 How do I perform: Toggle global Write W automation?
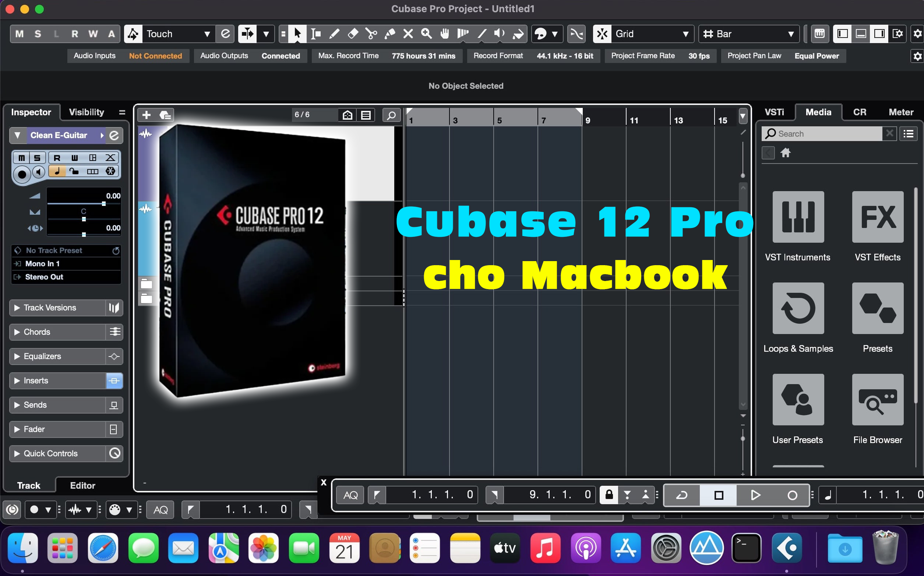(x=93, y=34)
